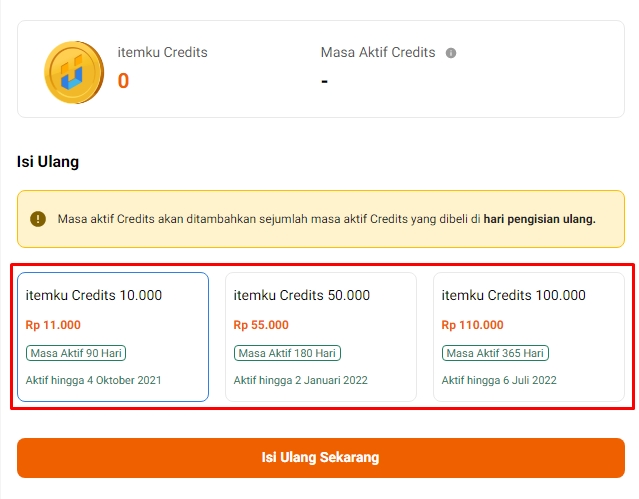The image size is (639, 499).
Task: Click the Rp 110.000 price
Action: coord(473,325)
